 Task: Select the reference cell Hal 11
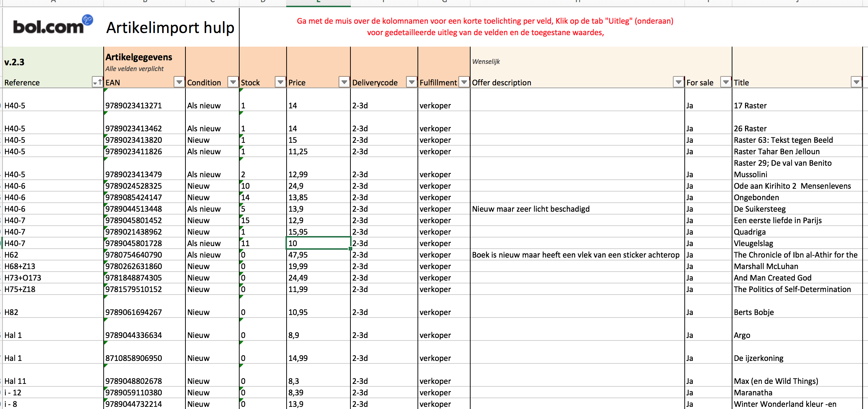pyautogui.click(x=53, y=375)
